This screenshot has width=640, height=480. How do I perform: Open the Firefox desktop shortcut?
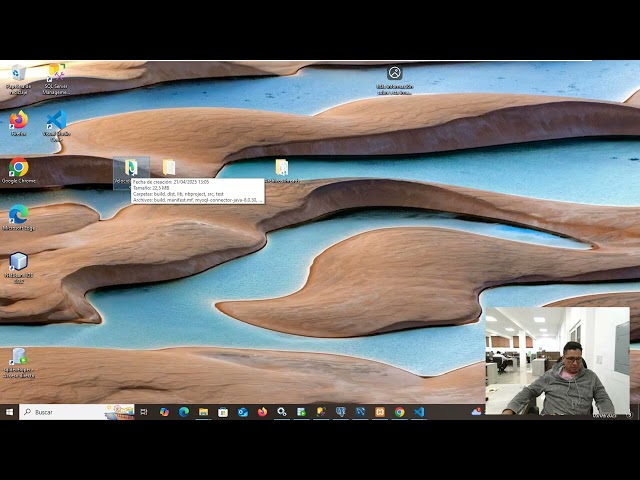click(x=18, y=123)
